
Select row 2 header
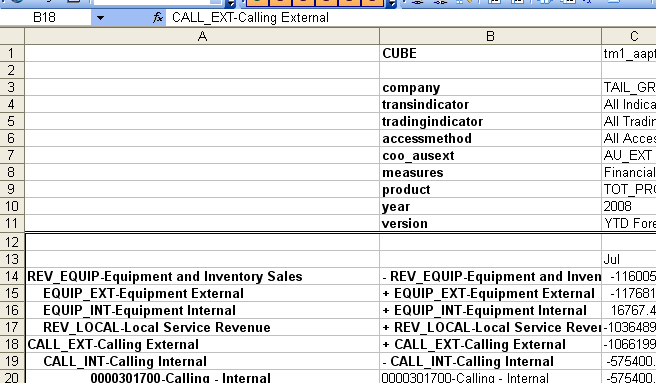pos(12,70)
